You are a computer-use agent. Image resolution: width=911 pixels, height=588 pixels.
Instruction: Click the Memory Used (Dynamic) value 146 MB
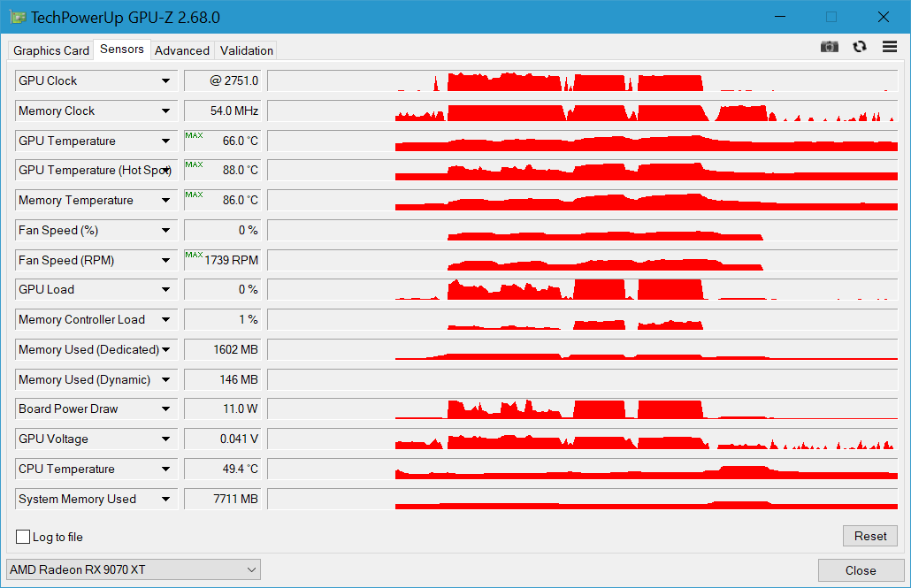[222, 380]
